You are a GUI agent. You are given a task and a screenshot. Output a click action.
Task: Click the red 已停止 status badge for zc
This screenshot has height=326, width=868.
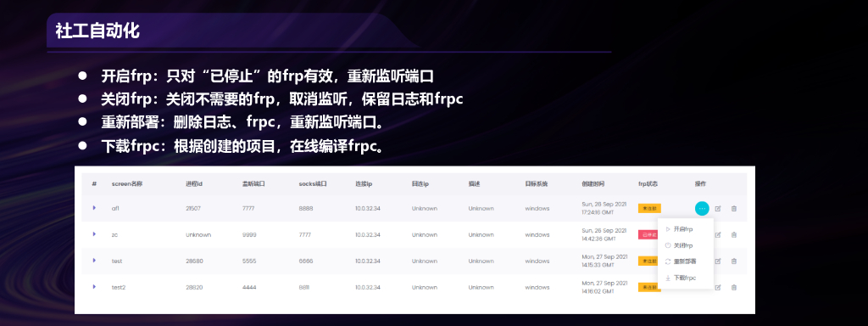pos(648,234)
